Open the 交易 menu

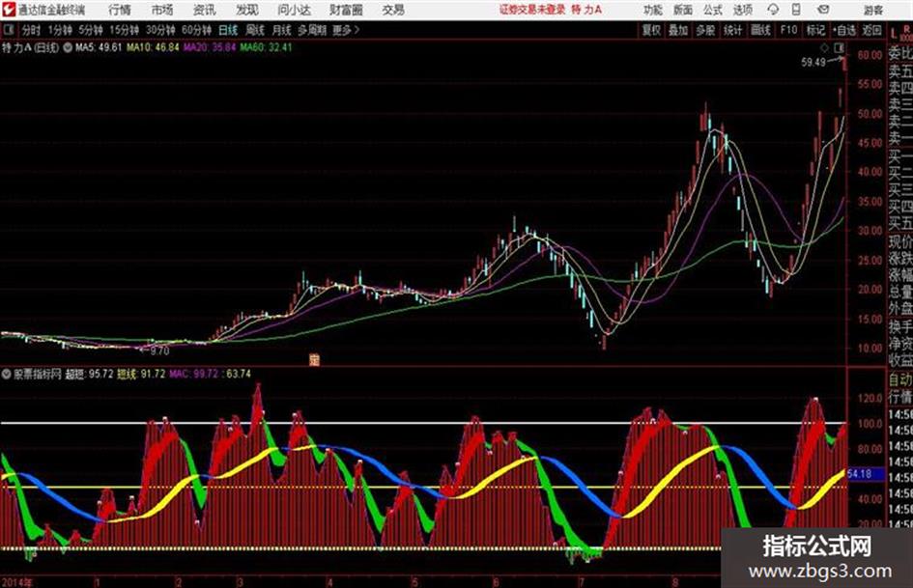pyautogui.click(x=393, y=10)
